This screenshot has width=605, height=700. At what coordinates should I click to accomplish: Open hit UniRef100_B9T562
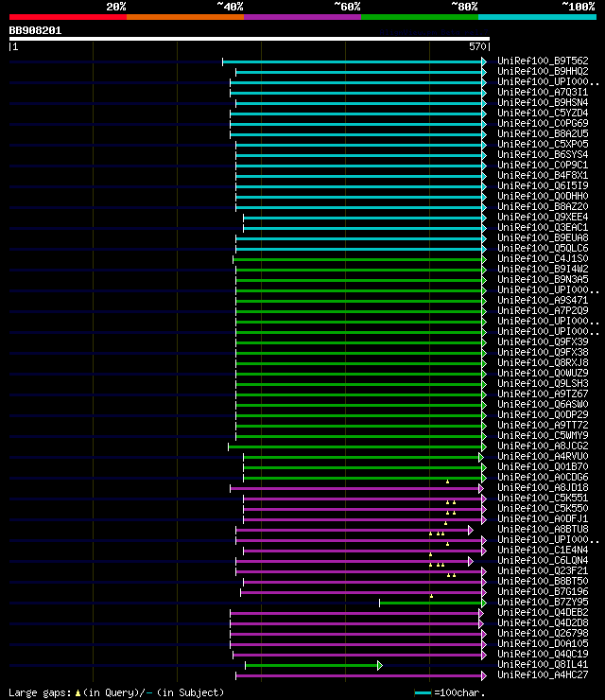543,61
